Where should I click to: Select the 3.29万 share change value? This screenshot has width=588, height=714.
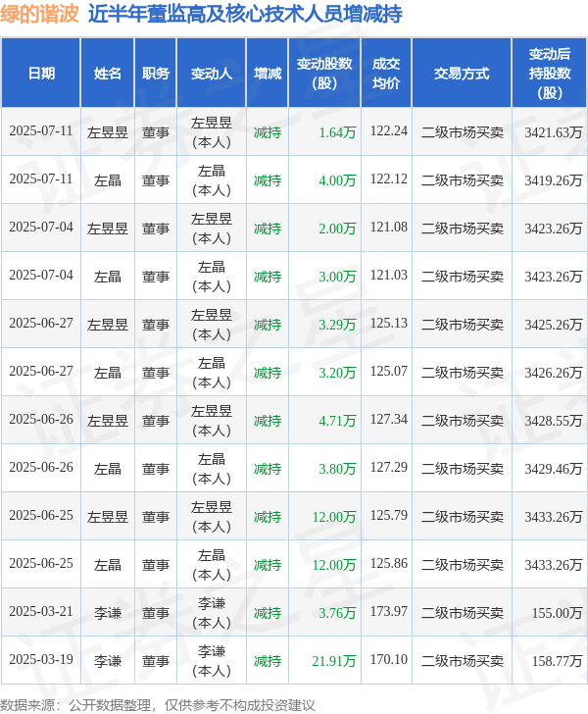tap(337, 325)
